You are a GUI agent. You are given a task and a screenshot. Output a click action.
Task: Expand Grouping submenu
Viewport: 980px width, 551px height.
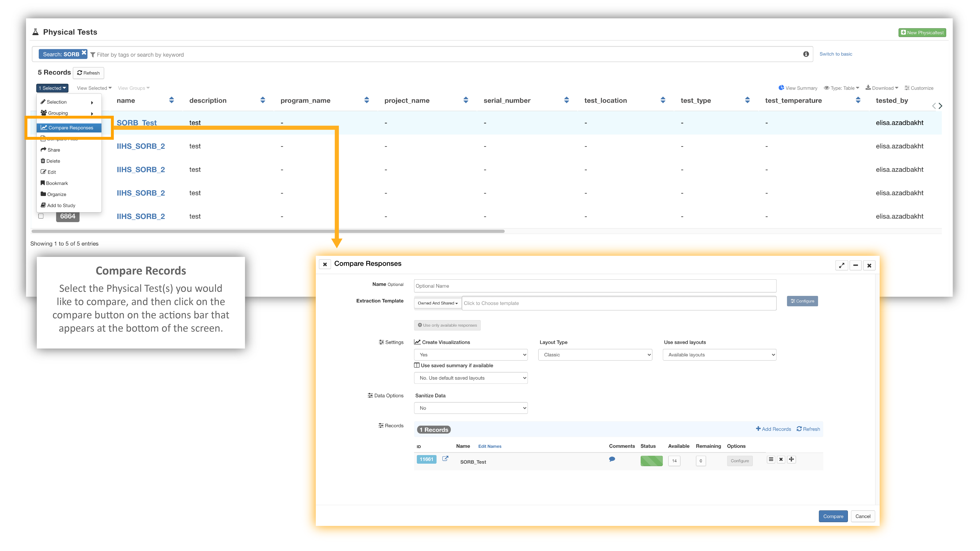(69, 113)
